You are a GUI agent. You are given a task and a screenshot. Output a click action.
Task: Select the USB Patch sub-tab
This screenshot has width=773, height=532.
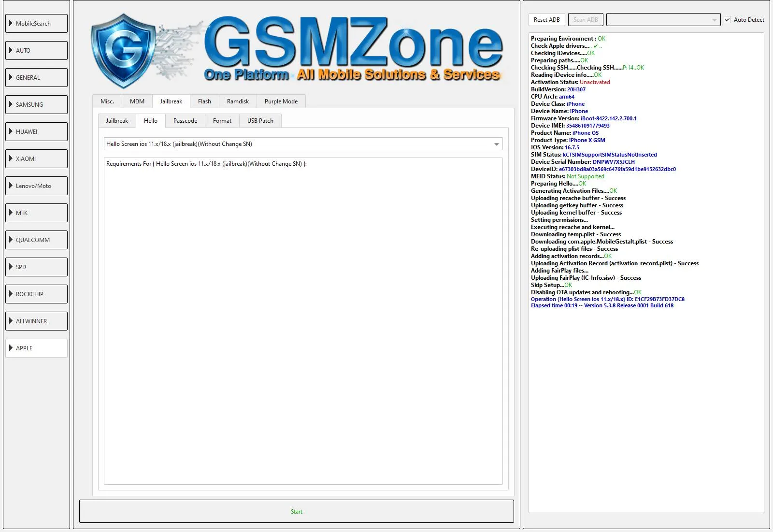[x=260, y=121]
